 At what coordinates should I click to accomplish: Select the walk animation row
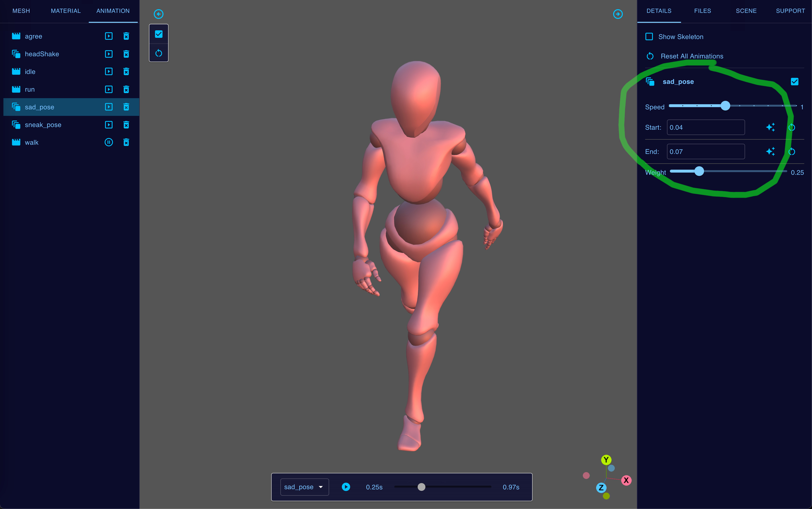(x=71, y=142)
